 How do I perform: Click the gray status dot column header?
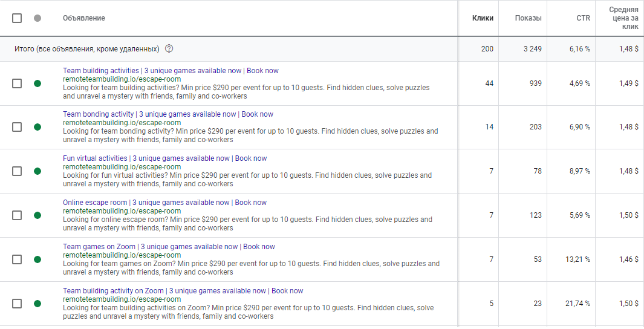coord(37,18)
